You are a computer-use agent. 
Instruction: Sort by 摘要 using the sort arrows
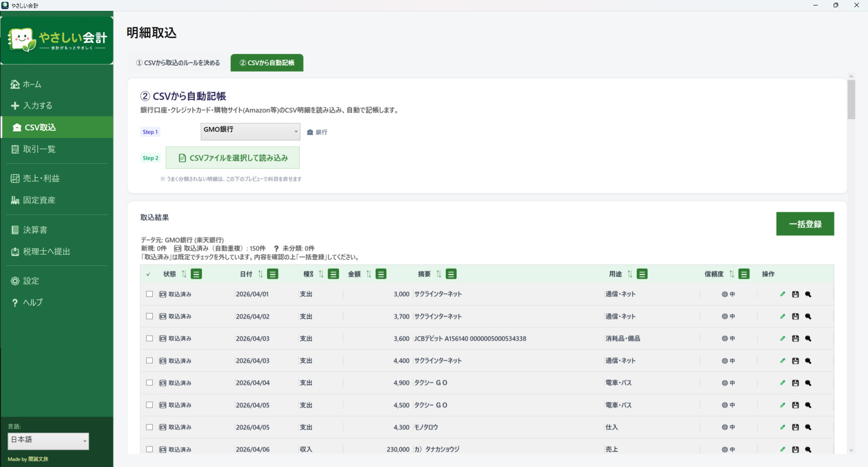(439, 274)
